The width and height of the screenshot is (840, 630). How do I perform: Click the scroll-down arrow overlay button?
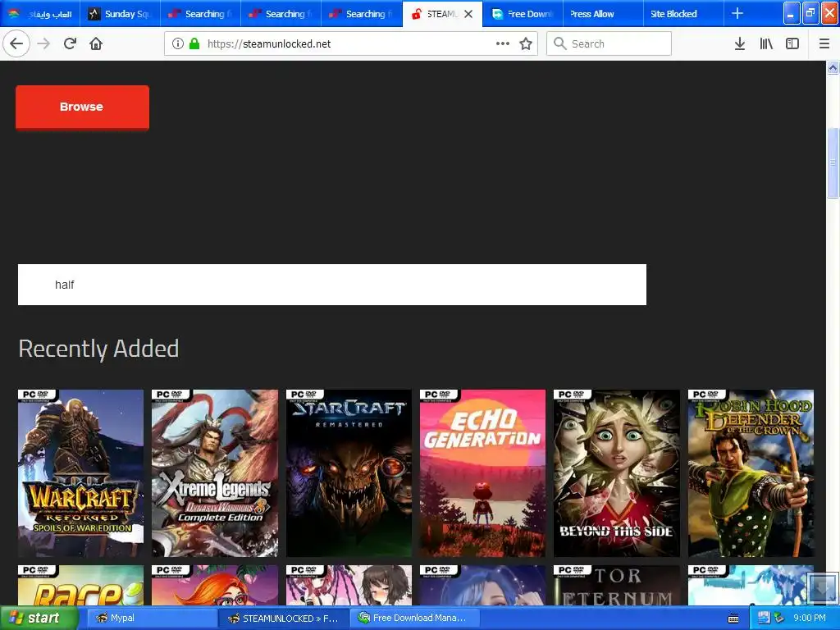pyautogui.click(x=822, y=587)
